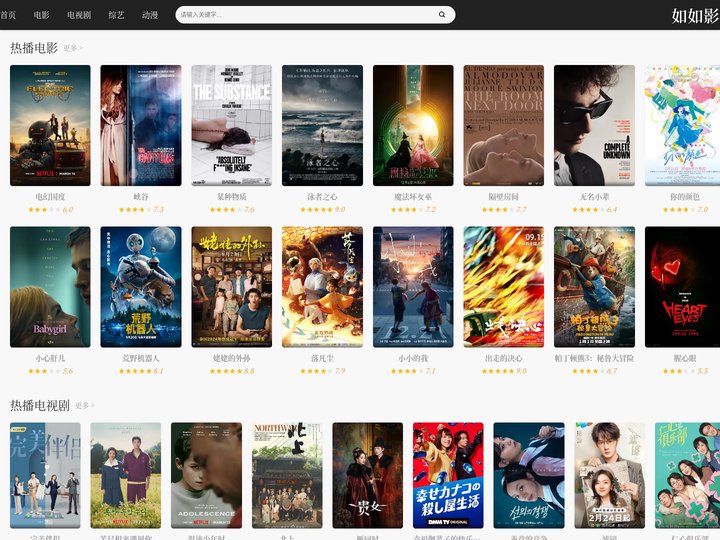Image resolution: width=720 pixels, height=540 pixels.
Task: Switch to the 综艺 navigation tab
Action: [117, 15]
